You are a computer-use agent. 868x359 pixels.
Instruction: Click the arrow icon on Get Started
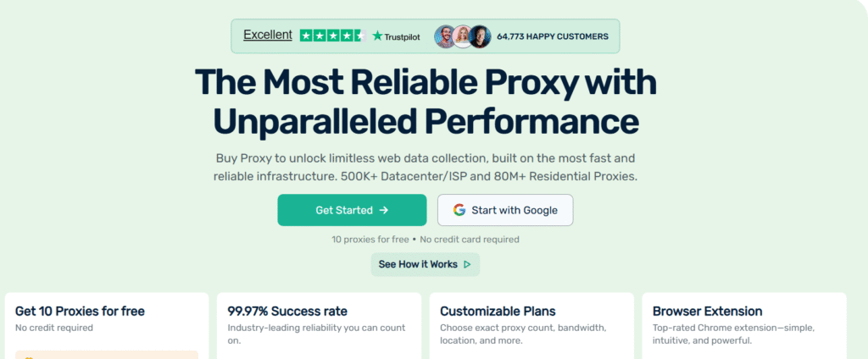click(x=384, y=210)
